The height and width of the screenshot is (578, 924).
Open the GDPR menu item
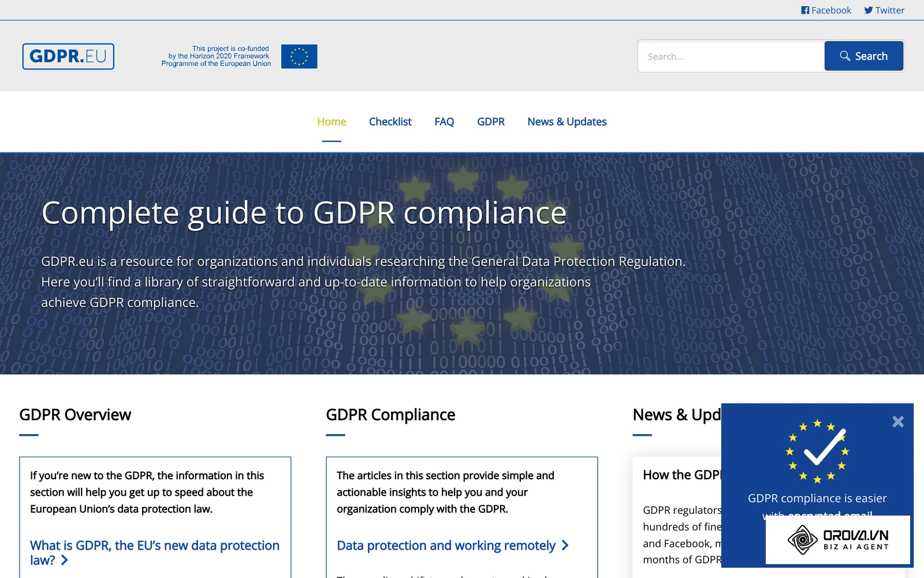coord(491,122)
